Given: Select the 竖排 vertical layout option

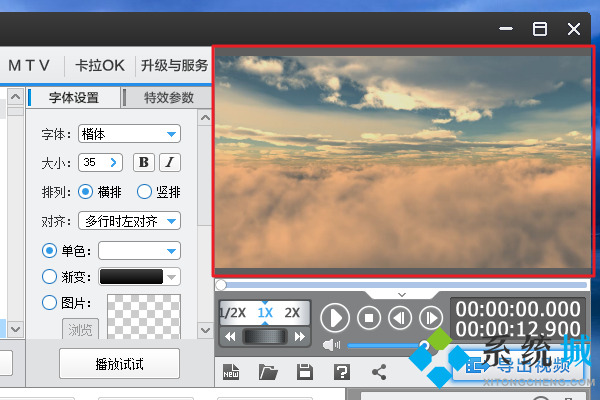Looking at the screenshot, I should click(144, 191).
